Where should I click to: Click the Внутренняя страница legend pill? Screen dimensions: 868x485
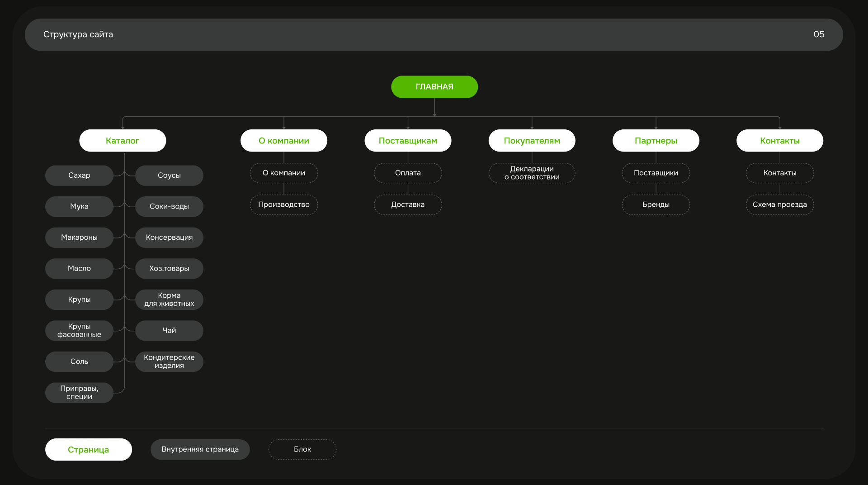click(200, 450)
